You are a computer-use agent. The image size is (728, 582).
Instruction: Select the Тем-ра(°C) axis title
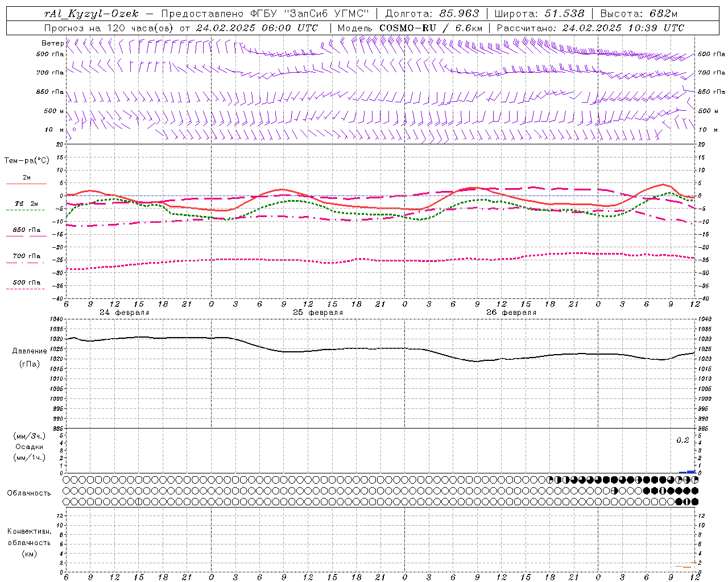coord(27,161)
